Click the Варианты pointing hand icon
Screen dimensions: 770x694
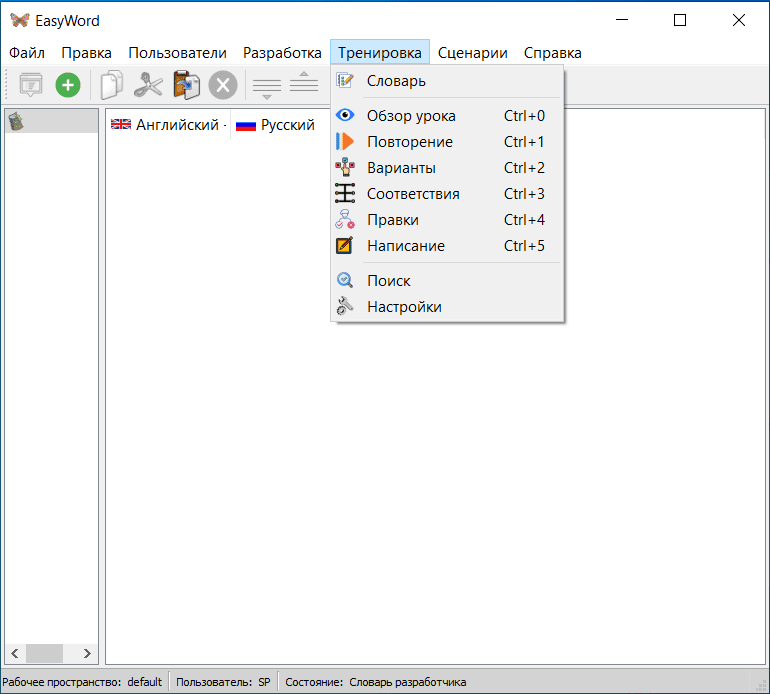click(x=345, y=167)
